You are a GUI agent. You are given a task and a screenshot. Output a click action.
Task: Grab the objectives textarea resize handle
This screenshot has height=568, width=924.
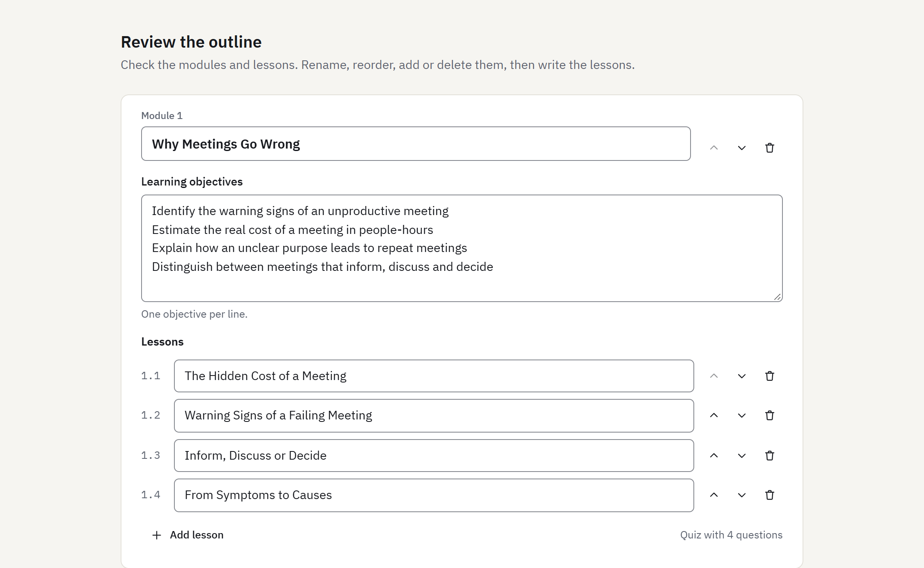778,297
